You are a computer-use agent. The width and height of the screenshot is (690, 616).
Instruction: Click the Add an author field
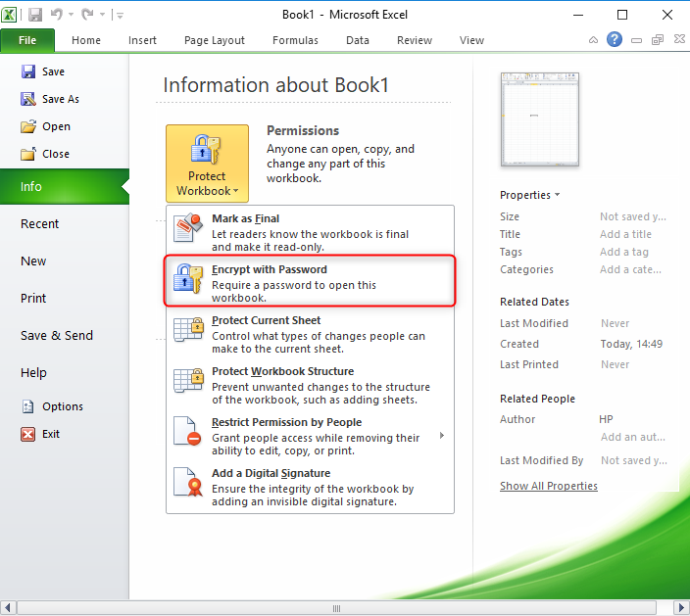click(x=633, y=437)
